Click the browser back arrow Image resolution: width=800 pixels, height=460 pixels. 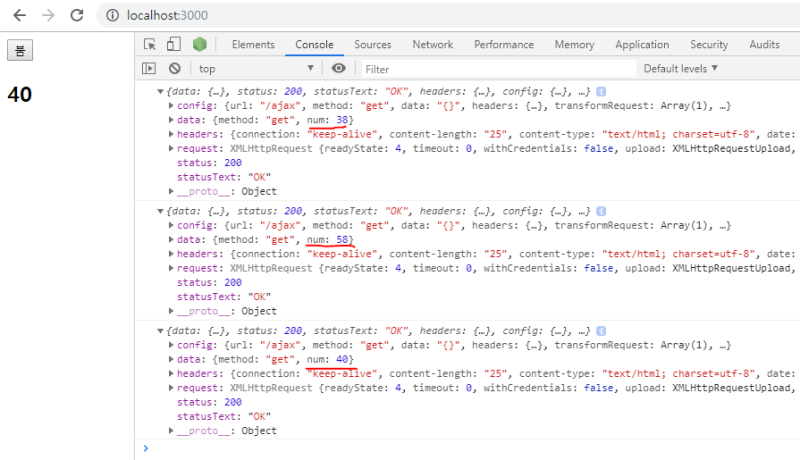(x=19, y=16)
